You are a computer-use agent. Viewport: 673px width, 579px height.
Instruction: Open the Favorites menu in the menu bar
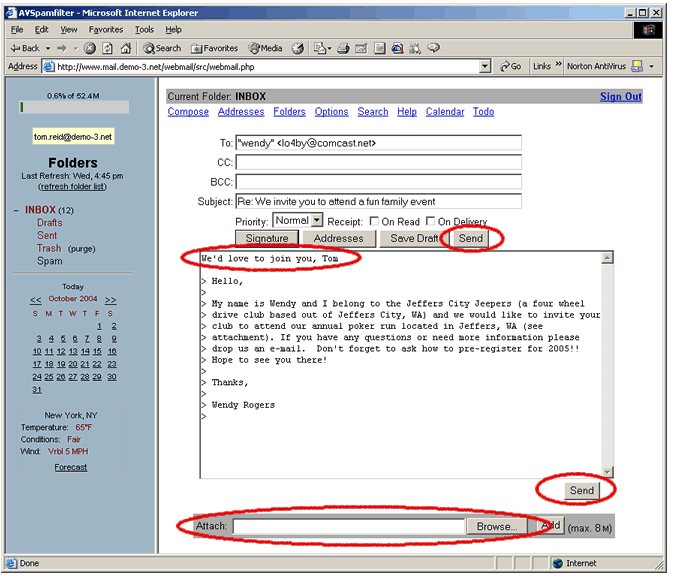point(105,30)
